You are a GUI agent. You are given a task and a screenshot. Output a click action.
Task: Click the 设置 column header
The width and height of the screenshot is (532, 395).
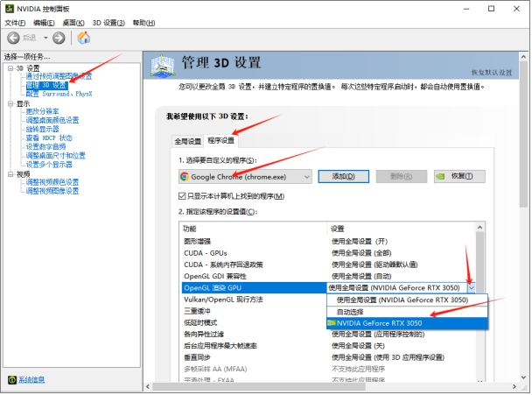(x=402, y=229)
